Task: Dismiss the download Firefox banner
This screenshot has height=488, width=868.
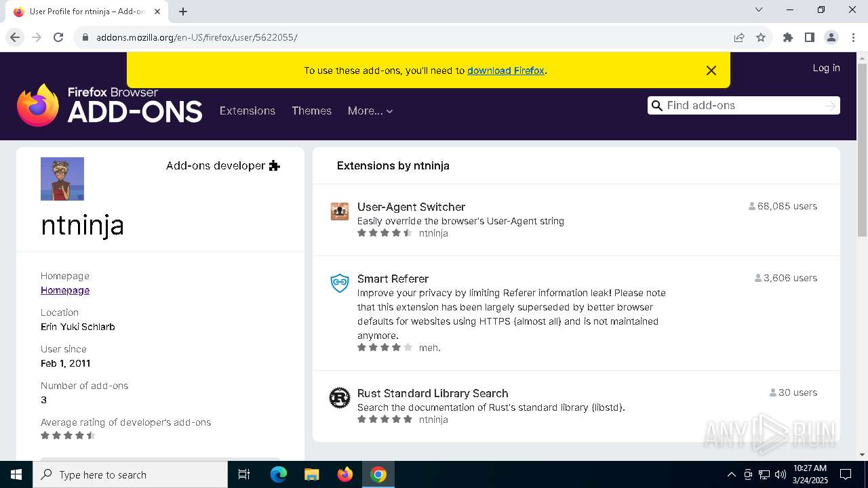Action: 711,70
